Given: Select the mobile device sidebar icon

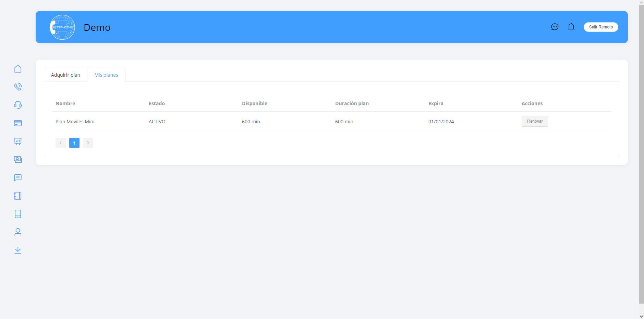Looking at the screenshot, I should pos(18,214).
